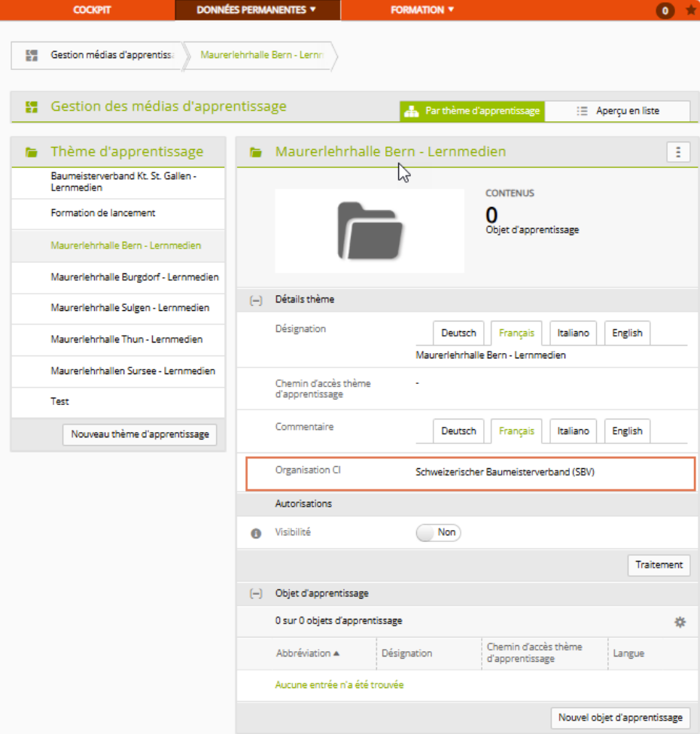Collapse the Détails thème section

256,300
